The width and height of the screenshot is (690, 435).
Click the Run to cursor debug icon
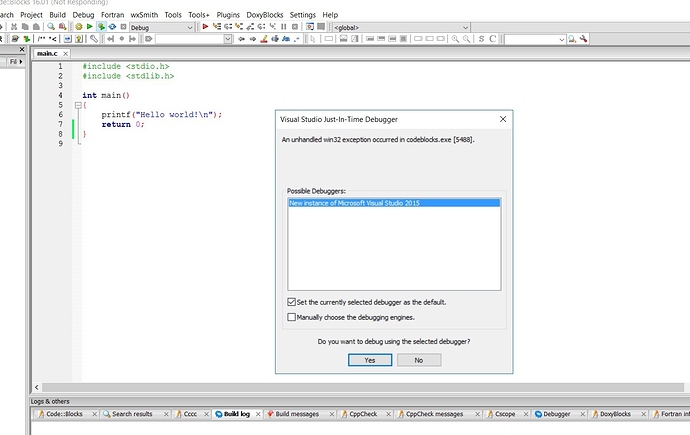pos(217,27)
